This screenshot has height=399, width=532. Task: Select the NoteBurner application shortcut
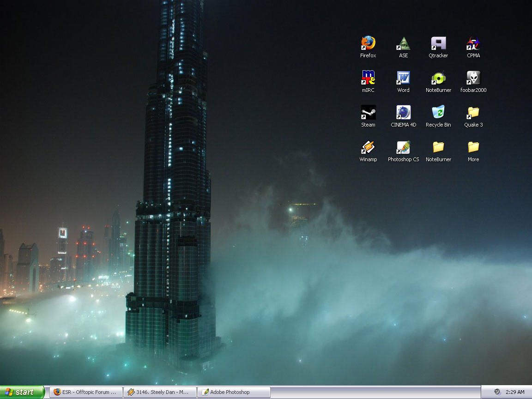click(438, 78)
